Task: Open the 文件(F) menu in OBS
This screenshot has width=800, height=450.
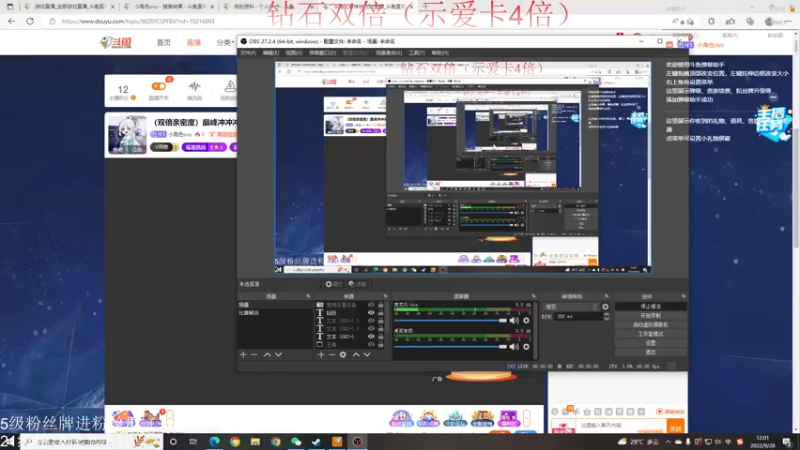Action: 248,53
